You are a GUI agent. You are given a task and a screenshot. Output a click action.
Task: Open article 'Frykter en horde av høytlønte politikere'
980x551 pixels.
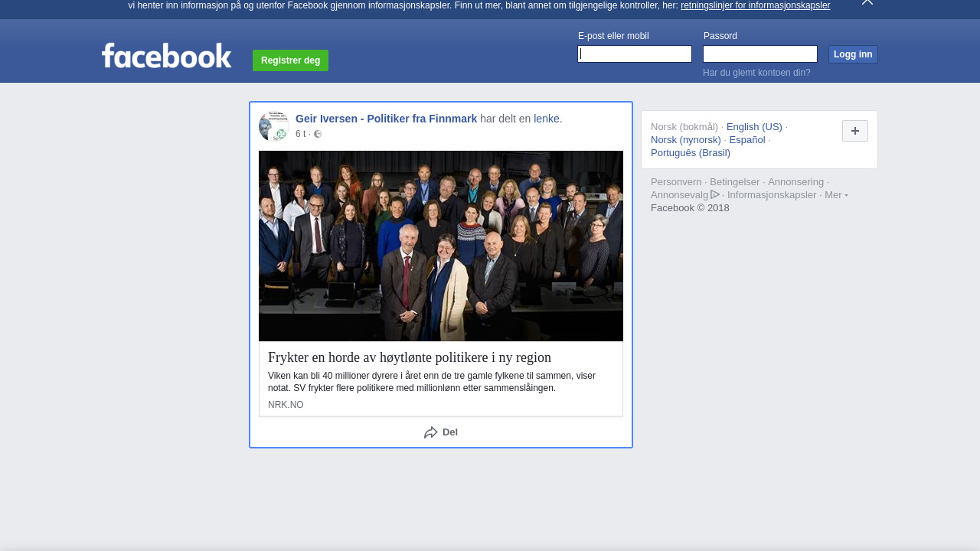[x=410, y=357]
